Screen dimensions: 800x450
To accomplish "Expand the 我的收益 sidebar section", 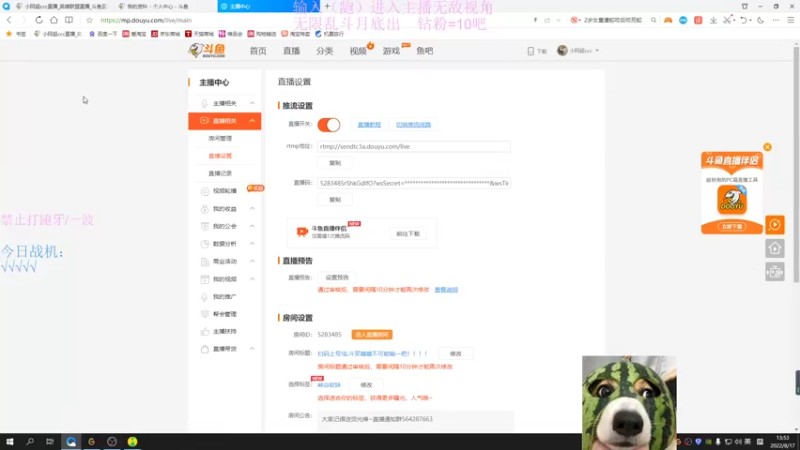I will tap(252, 209).
